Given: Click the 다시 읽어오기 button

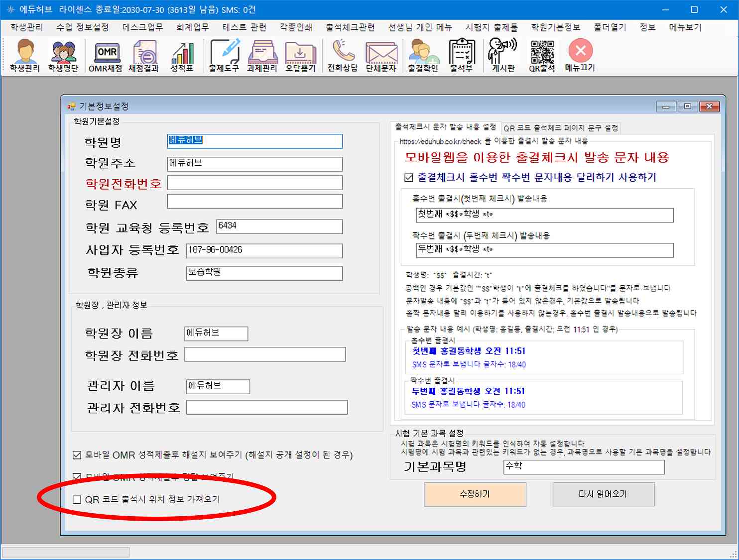Looking at the screenshot, I should [x=603, y=494].
